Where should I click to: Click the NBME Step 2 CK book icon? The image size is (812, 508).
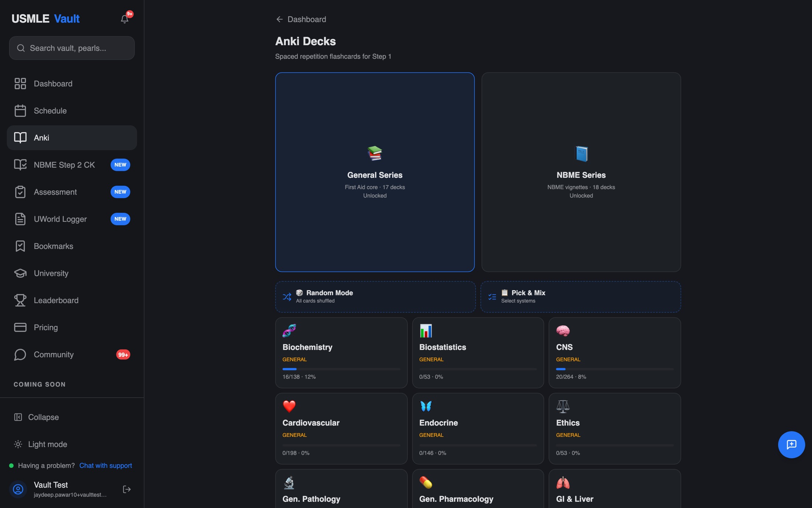click(x=20, y=165)
